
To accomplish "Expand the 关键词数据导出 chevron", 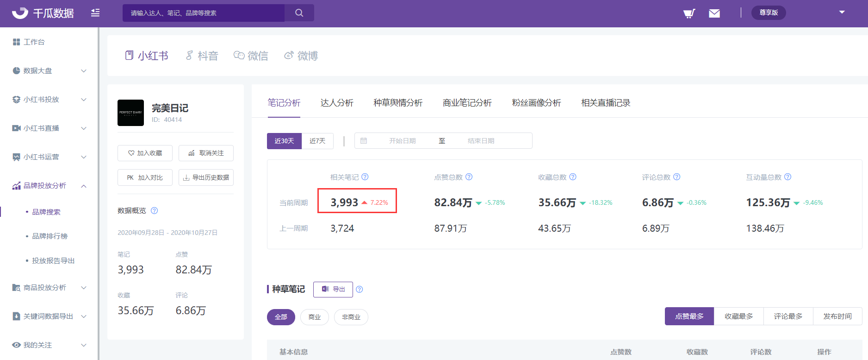I will [84, 316].
